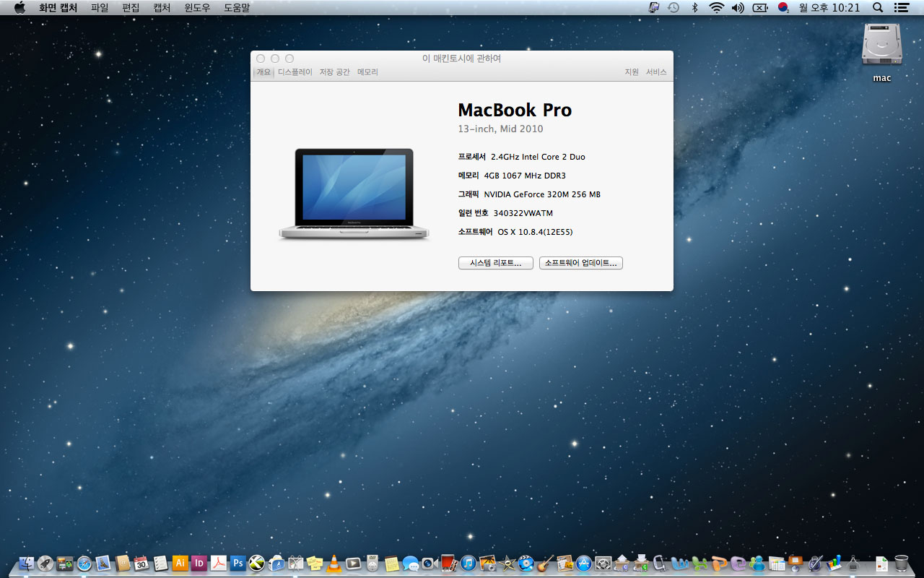Select the 메모리 tab
This screenshot has width=924, height=578.
(x=367, y=72)
